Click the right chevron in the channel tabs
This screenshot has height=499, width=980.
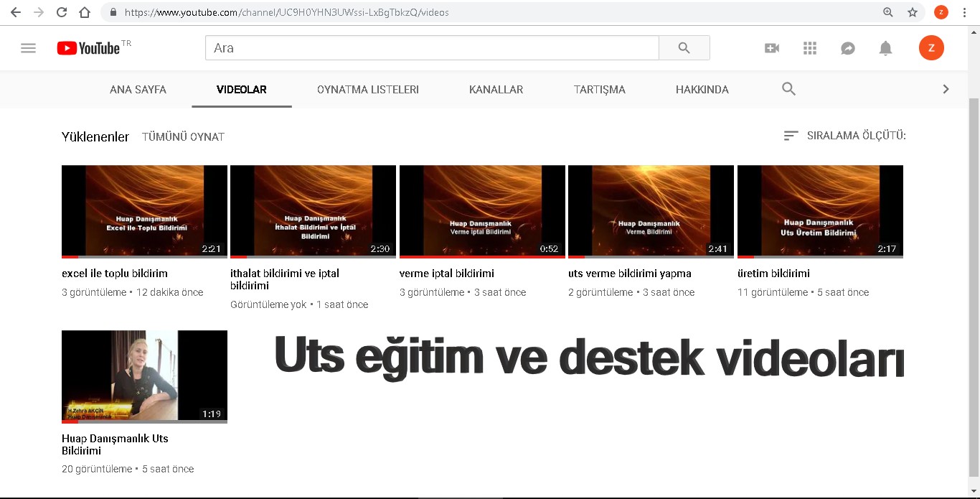coord(946,89)
